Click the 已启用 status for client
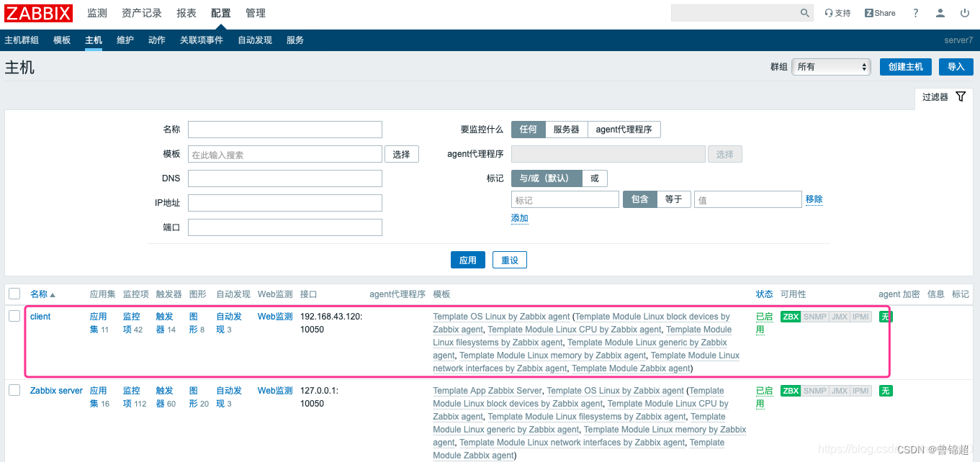Viewport: 980px width, 462px height. coord(763,323)
